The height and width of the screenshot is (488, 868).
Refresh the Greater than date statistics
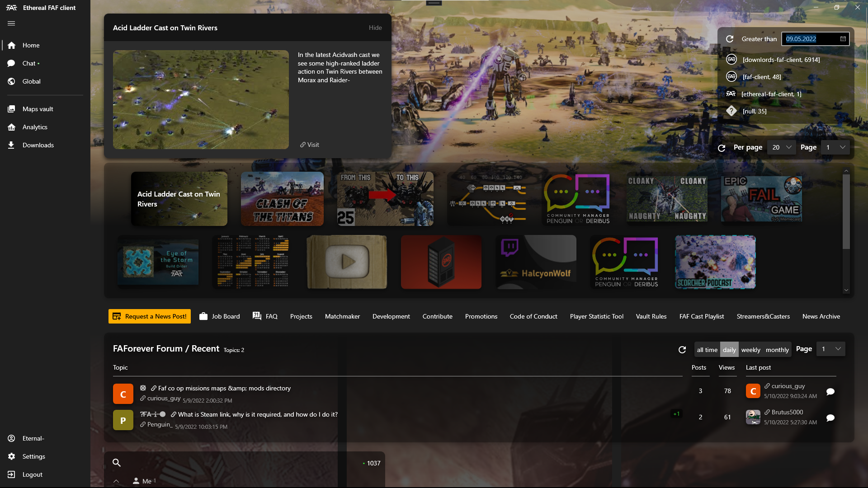pyautogui.click(x=730, y=39)
